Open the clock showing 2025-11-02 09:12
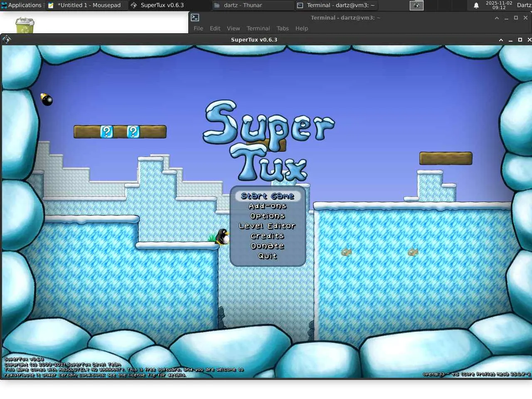This screenshot has width=532, height=399. 499,5
